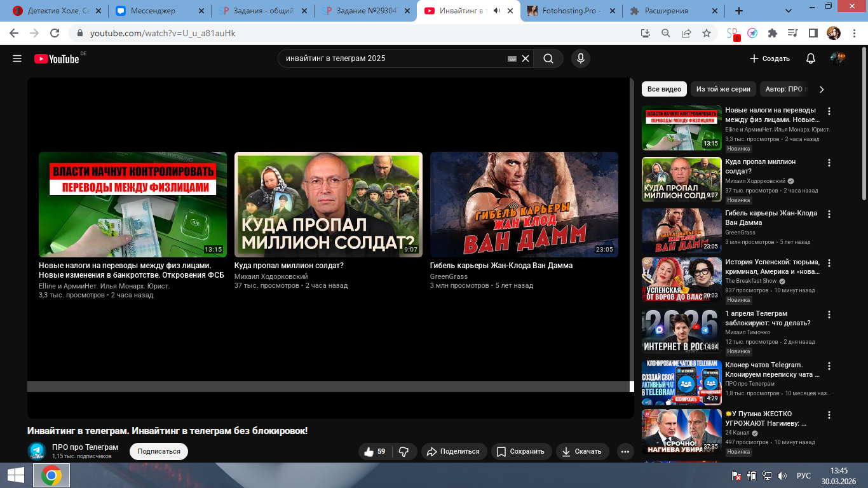The image size is (868, 488).
Task: Bookmark this page with the star
Action: (x=707, y=33)
